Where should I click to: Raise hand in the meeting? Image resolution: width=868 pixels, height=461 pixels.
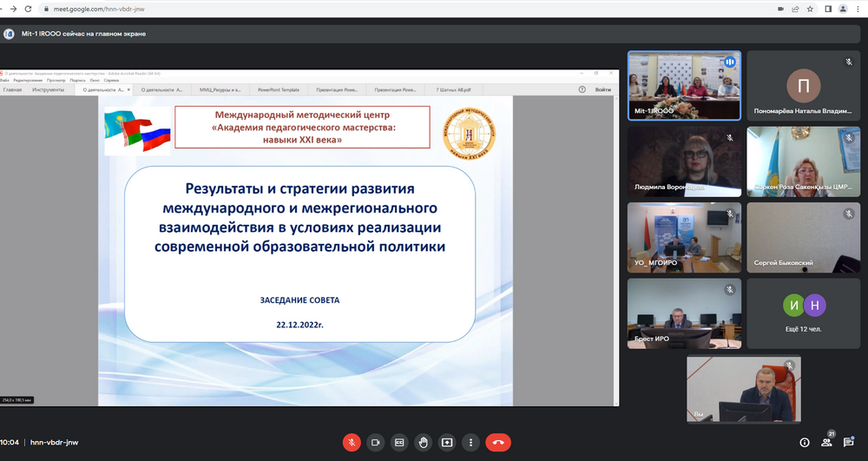point(423,442)
